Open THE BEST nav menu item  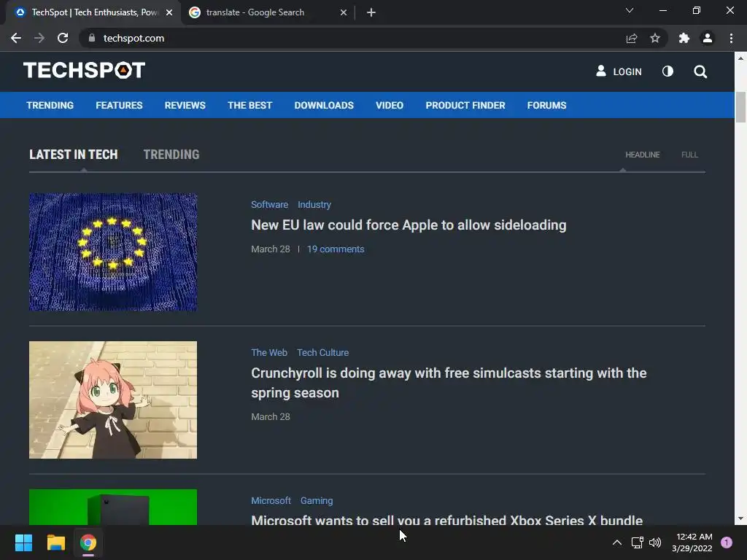coord(249,105)
